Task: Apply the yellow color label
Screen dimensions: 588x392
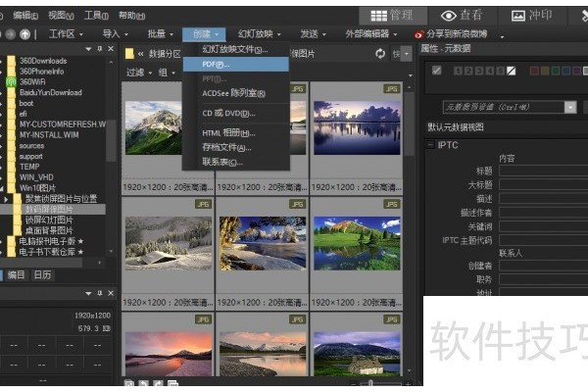Action: click(545, 71)
